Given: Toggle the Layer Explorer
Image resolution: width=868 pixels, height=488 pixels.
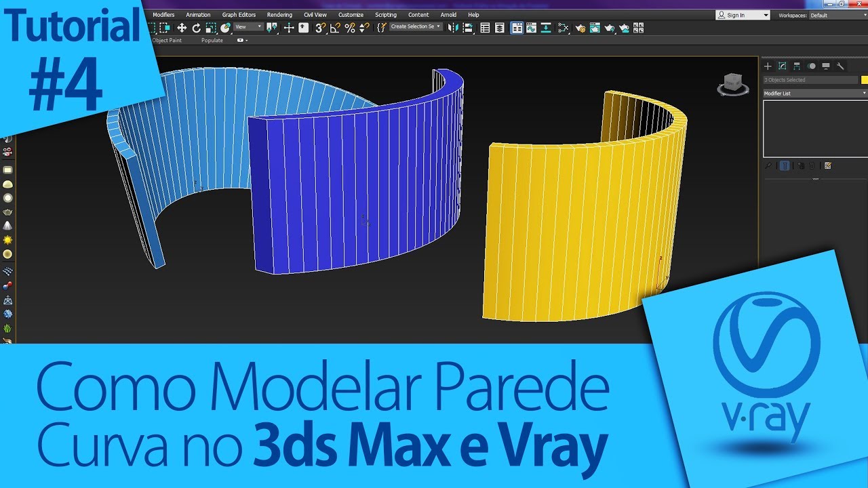Looking at the screenshot, I should [x=500, y=28].
